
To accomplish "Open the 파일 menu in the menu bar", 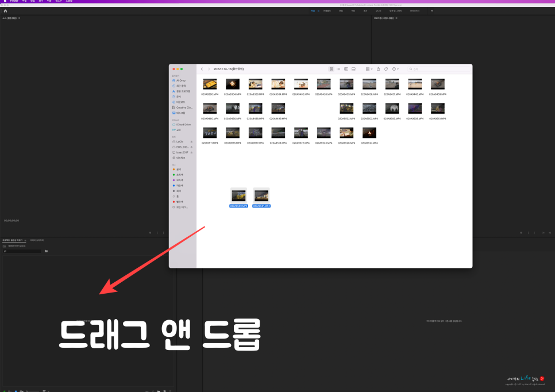I will [24, 2].
